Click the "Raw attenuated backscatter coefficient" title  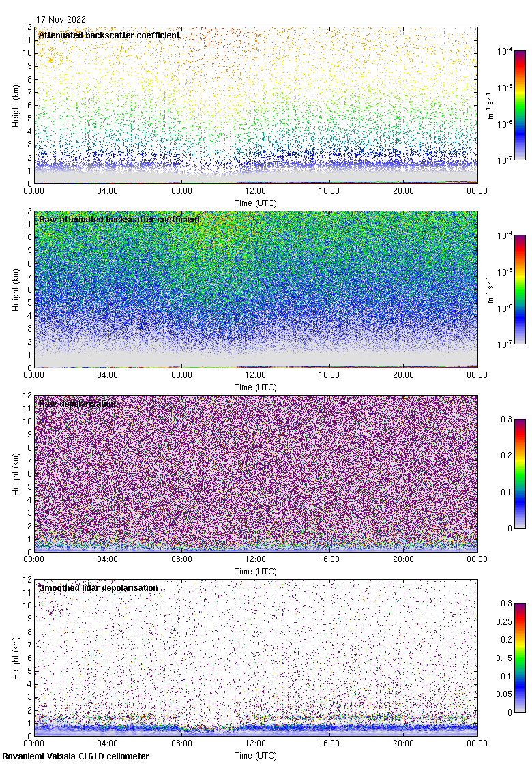coord(119,220)
